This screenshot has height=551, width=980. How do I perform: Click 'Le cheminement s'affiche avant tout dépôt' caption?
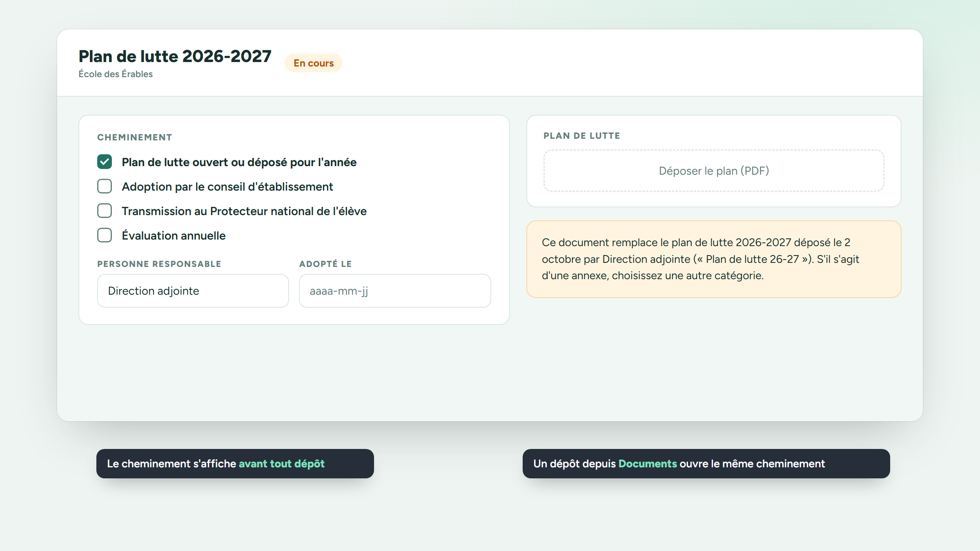(235, 464)
